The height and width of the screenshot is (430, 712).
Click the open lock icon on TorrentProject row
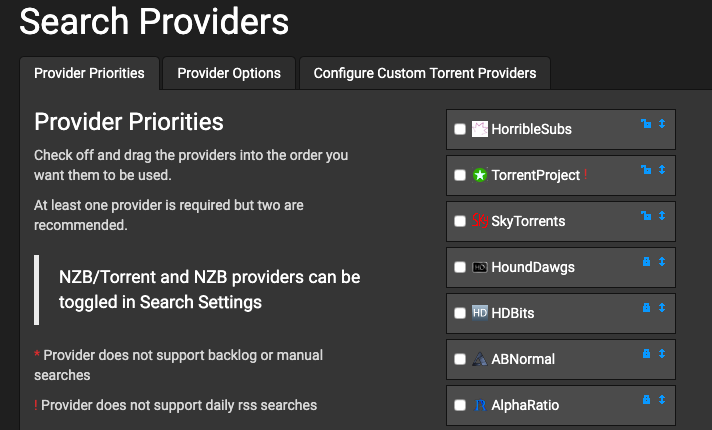point(646,170)
